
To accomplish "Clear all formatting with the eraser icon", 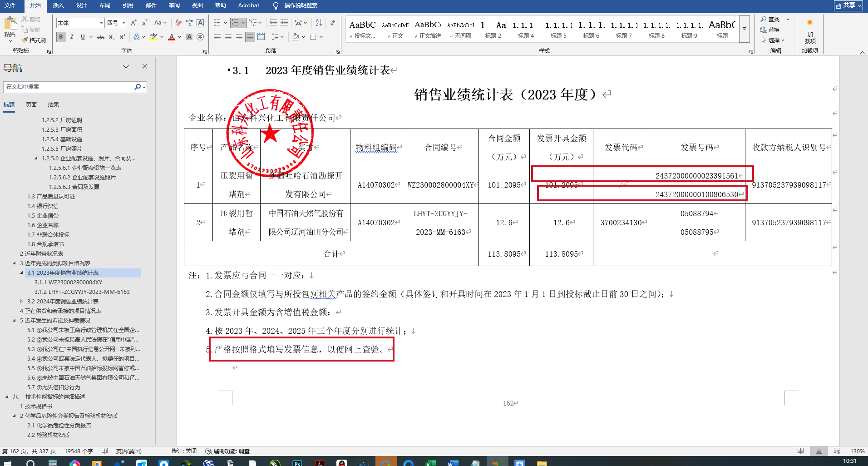I will (178, 23).
